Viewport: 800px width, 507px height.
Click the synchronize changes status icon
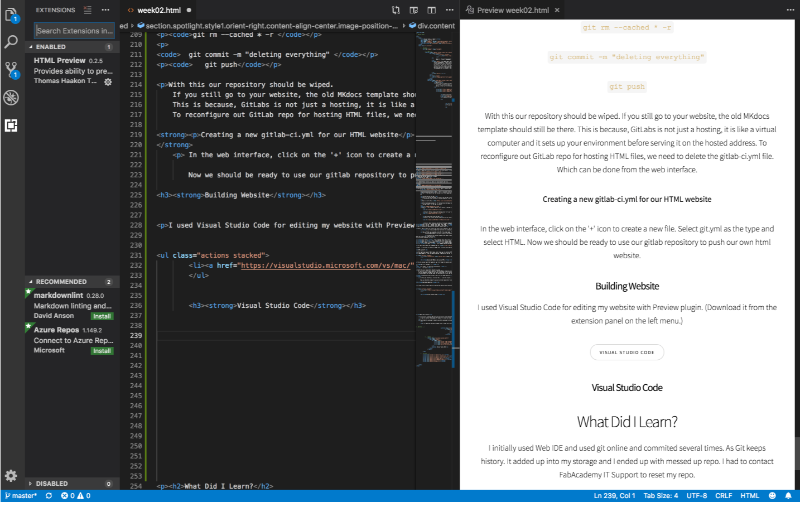click(x=49, y=496)
